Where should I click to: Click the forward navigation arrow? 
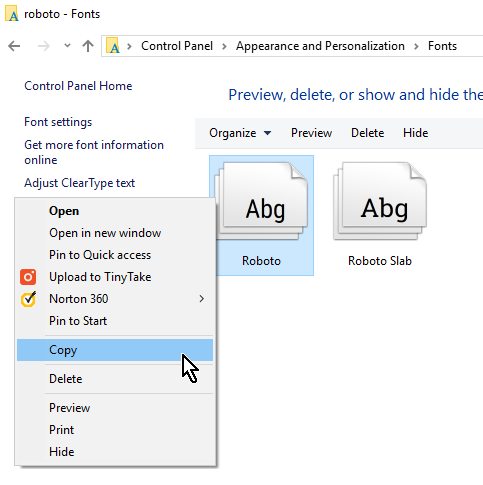tap(44, 46)
